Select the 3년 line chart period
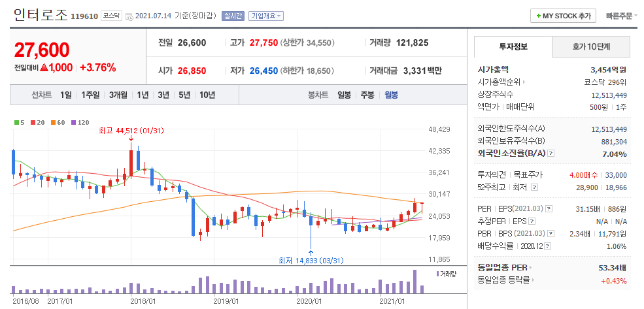Viewport: 644px width, 309px height. [x=163, y=95]
